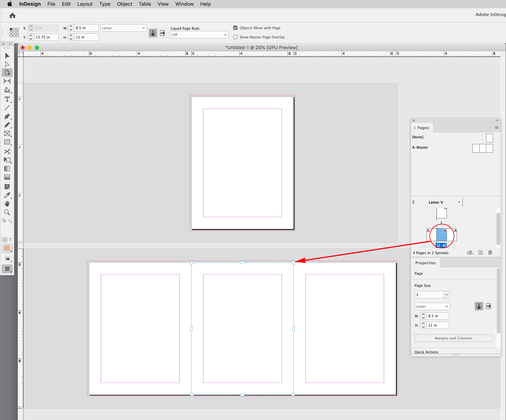Click the Margins and Columns button

click(x=453, y=338)
